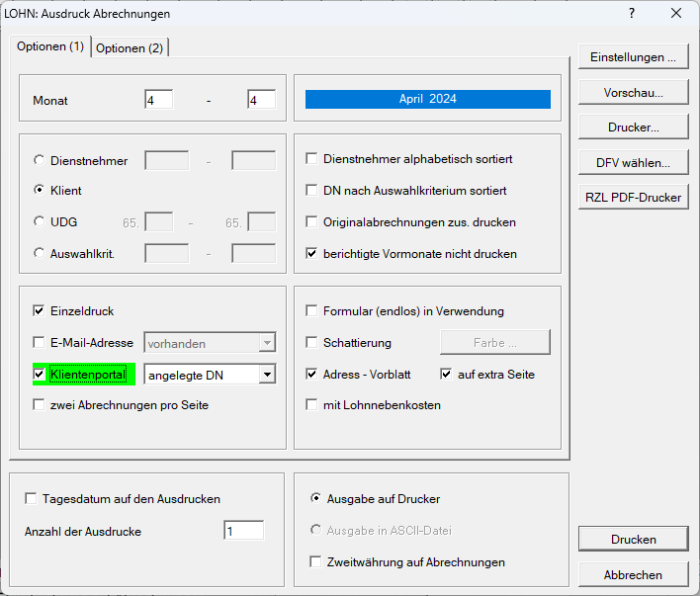Enable the Schattierung checkbox

click(x=312, y=343)
